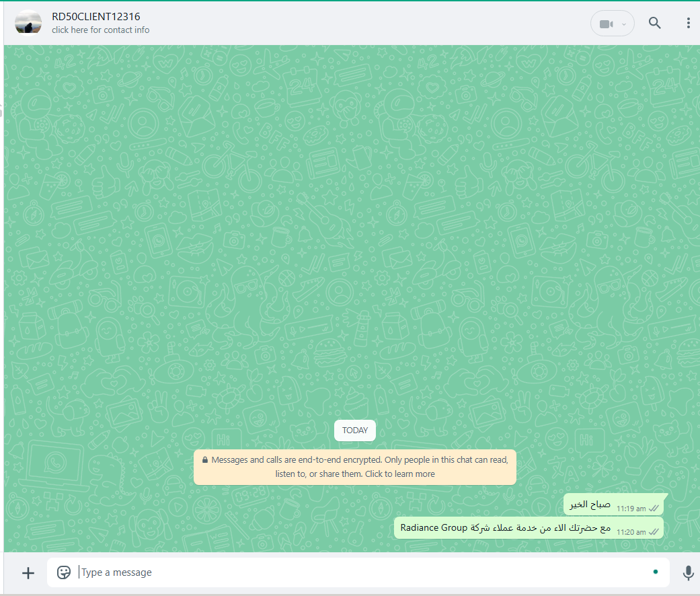Screen dimensions: 700x596
Task: Record a voice message with microphone icon
Action: pyautogui.click(x=688, y=572)
